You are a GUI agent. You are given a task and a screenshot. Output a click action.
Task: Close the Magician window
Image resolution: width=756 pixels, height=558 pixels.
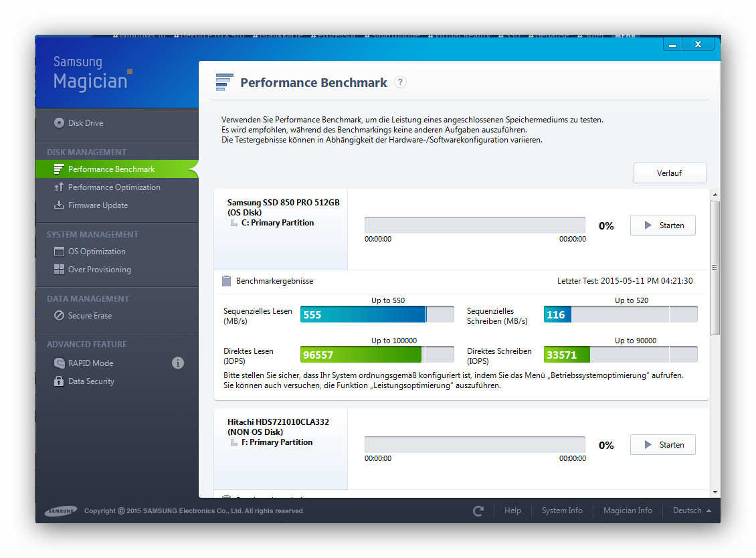click(698, 44)
